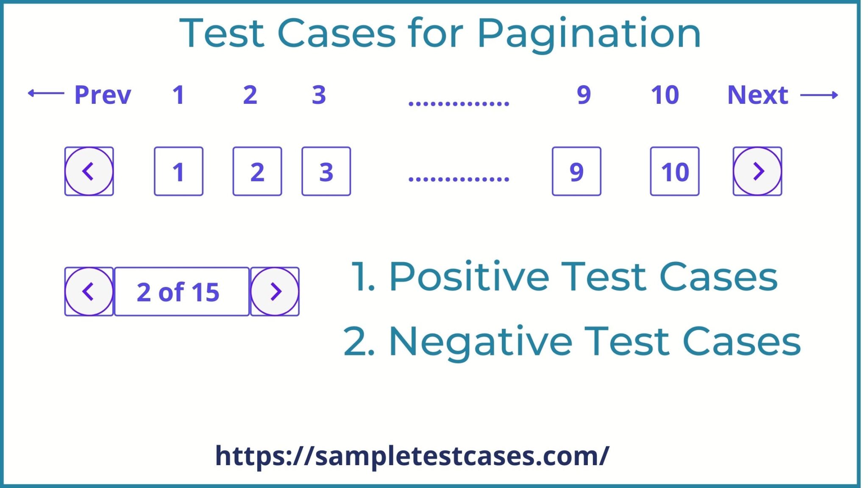The image size is (868, 488).
Task: Click the left chevron on compact paginator
Action: pos(89,291)
